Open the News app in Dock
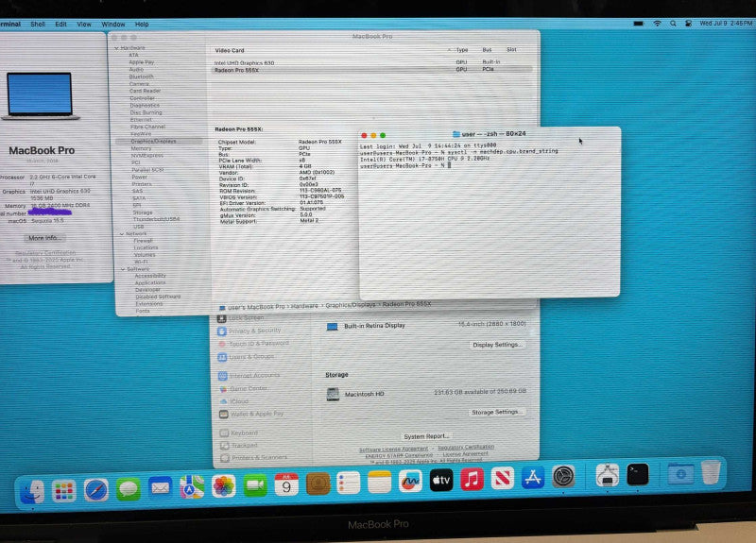 tap(503, 478)
